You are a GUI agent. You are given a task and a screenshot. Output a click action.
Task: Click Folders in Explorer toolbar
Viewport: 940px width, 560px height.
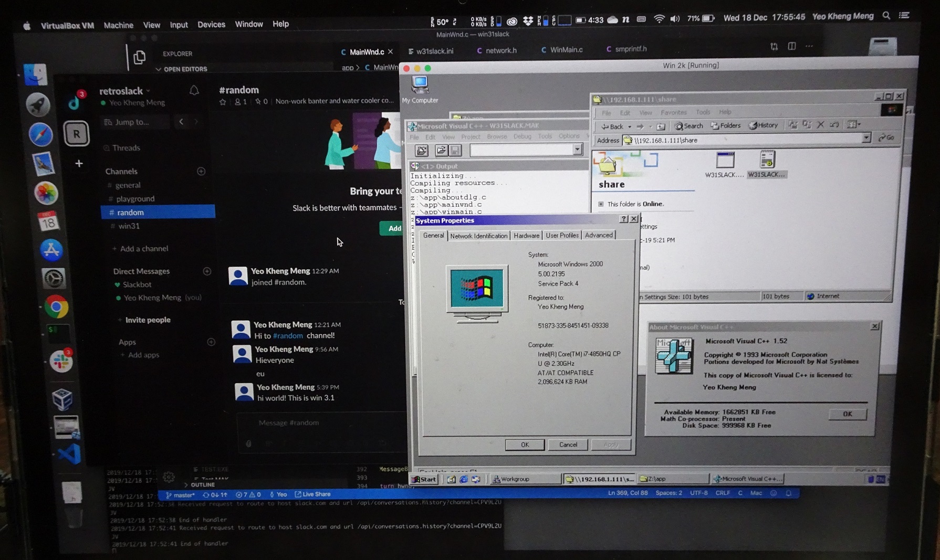[x=726, y=125]
